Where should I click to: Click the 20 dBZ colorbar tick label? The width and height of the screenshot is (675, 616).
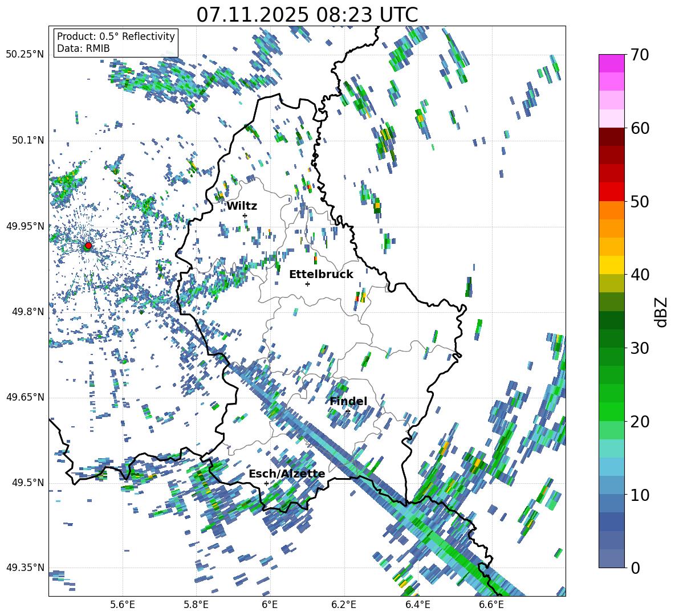point(640,422)
